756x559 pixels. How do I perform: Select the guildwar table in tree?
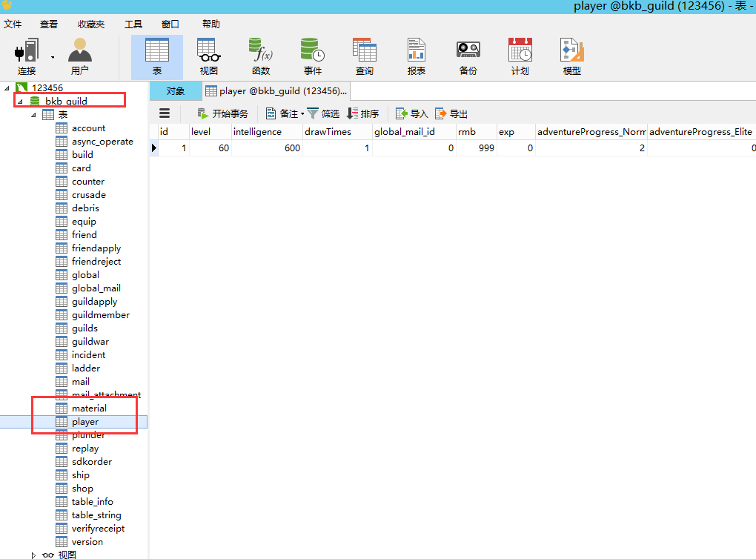[x=90, y=342]
